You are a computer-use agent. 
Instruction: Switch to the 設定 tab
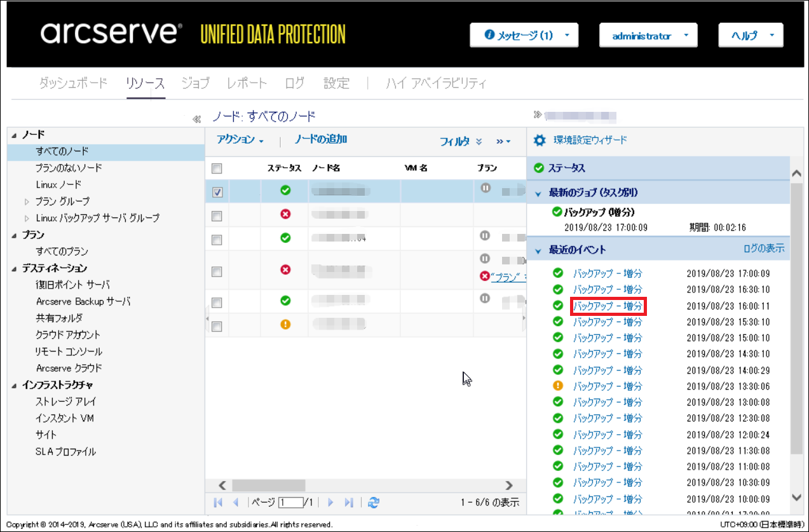(336, 83)
